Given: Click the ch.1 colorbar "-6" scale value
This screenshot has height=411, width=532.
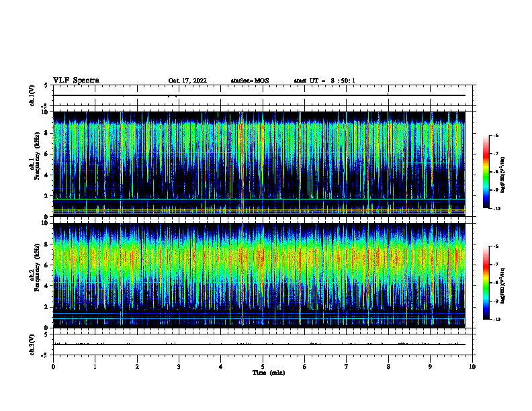Looking at the screenshot, I should coord(496,136).
